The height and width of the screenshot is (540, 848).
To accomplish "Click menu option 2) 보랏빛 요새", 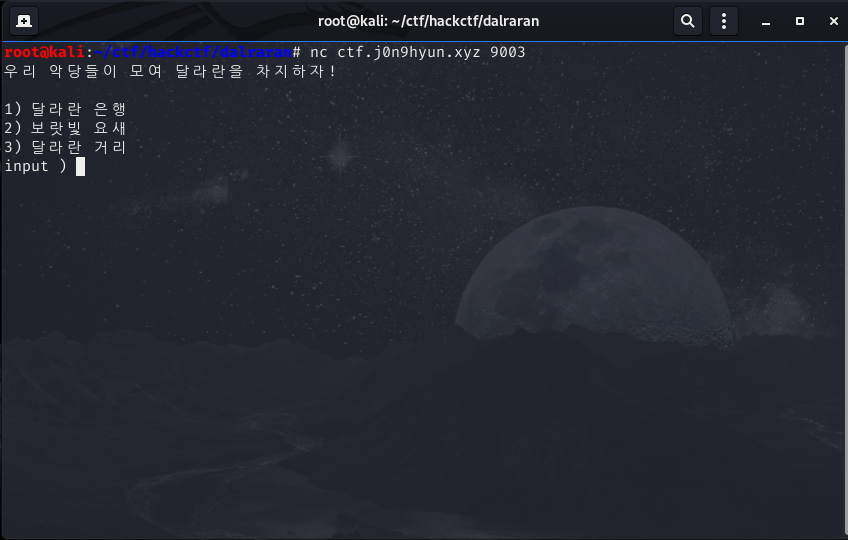I will (x=65, y=128).
